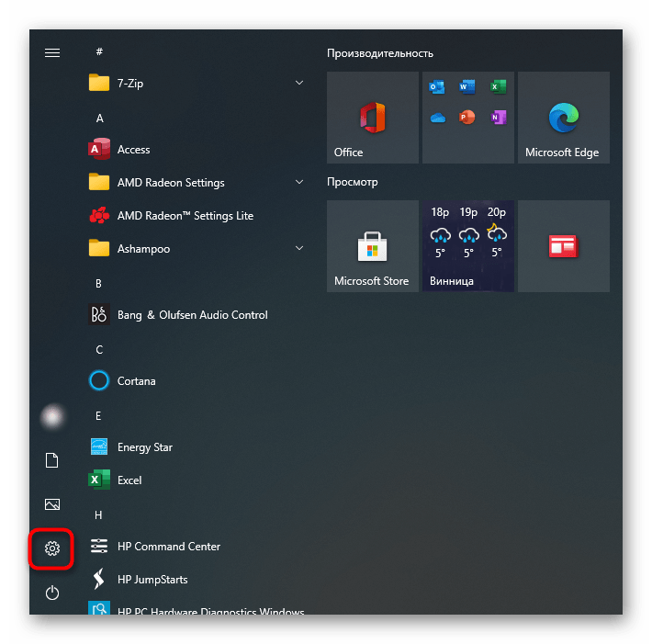Open the Pictures folder icon
652x644 pixels.
click(52, 504)
